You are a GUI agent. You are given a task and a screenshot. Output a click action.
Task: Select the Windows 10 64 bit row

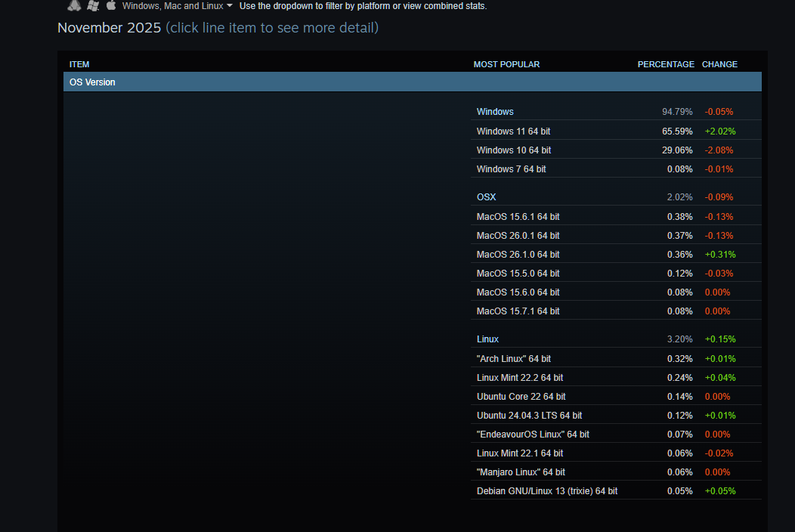[615, 150]
